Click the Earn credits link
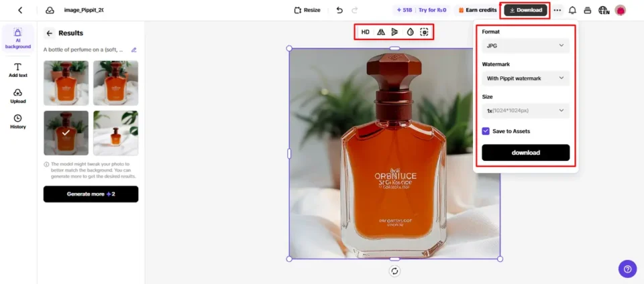 (478, 10)
